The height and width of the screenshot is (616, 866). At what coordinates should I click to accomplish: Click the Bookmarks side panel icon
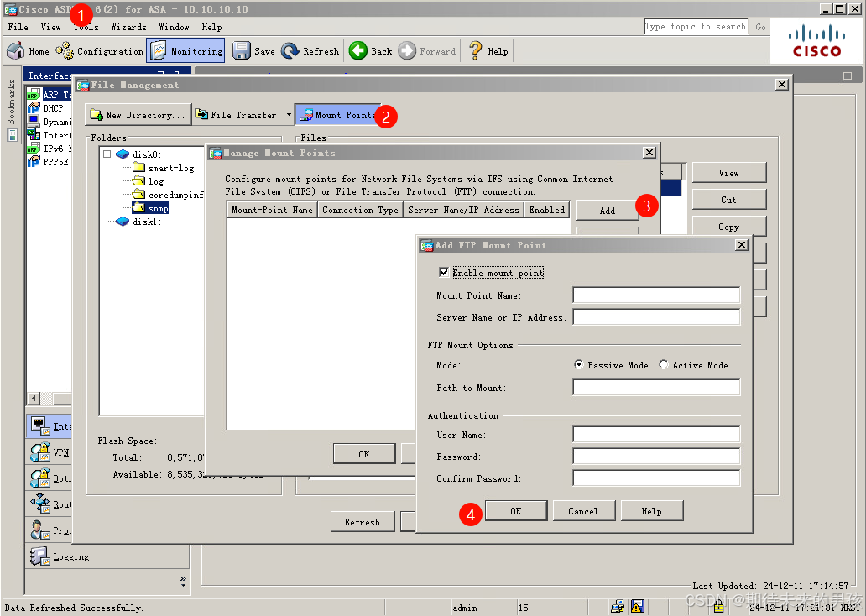point(12,134)
